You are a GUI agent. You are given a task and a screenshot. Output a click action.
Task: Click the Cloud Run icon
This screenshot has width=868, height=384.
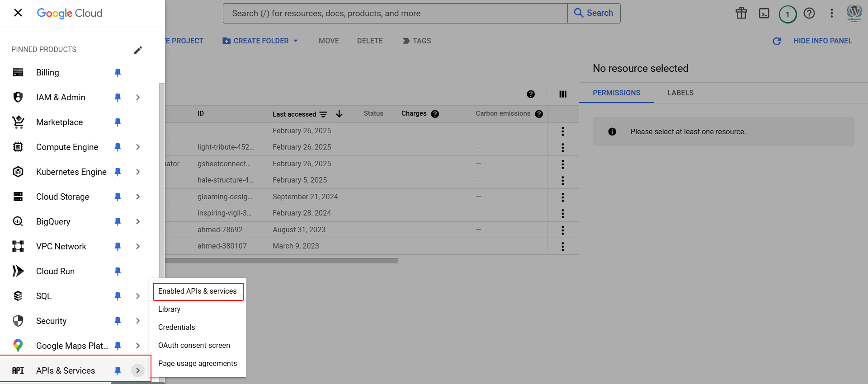pos(18,271)
